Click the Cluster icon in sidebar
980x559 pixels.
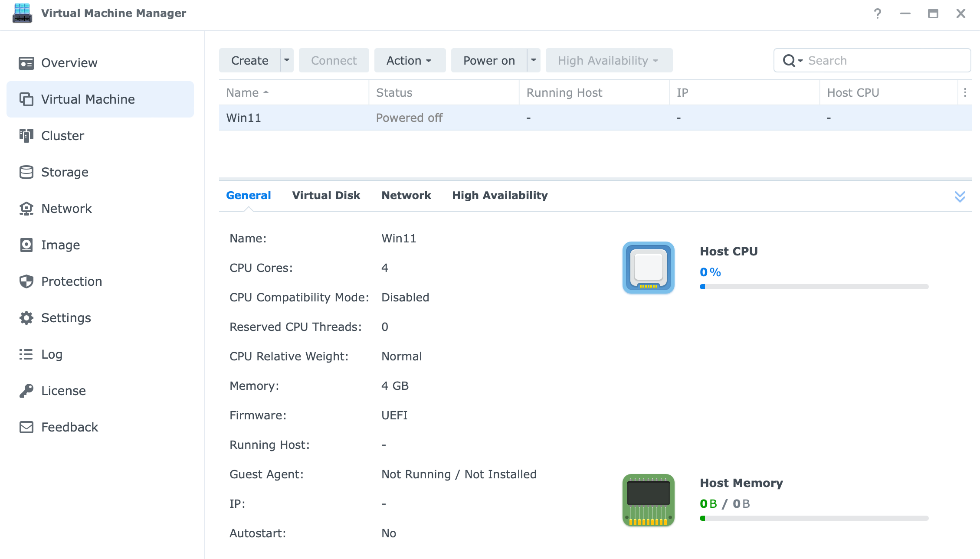coord(26,136)
